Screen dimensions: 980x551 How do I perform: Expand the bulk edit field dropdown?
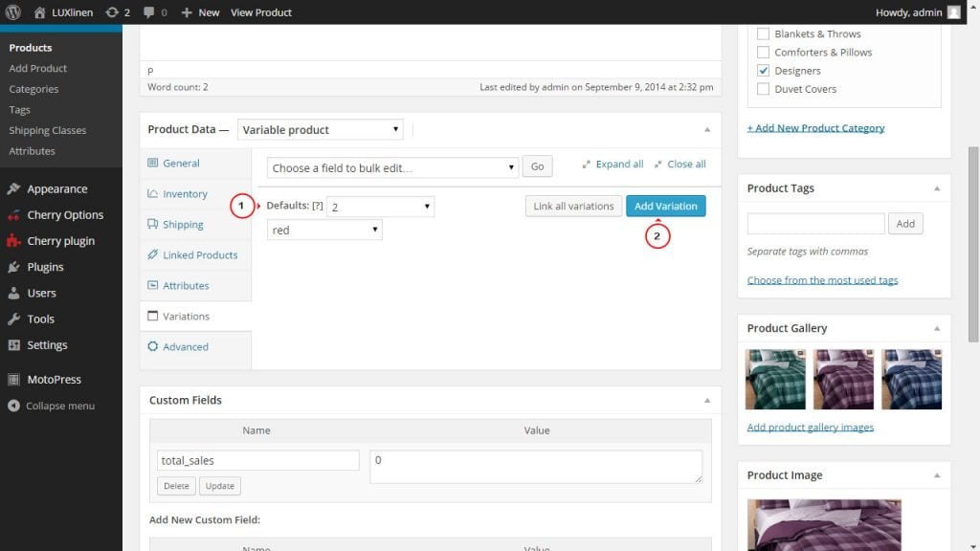(x=392, y=167)
